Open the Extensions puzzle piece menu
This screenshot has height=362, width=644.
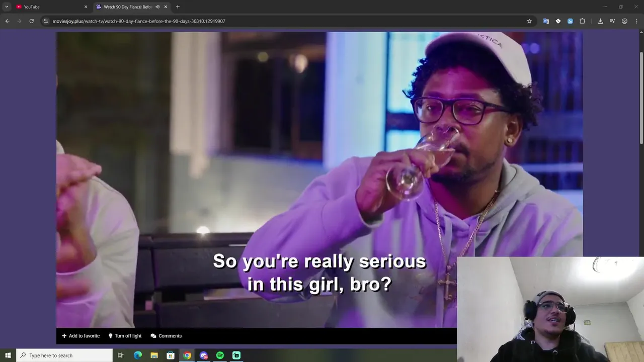coord(582,21)
